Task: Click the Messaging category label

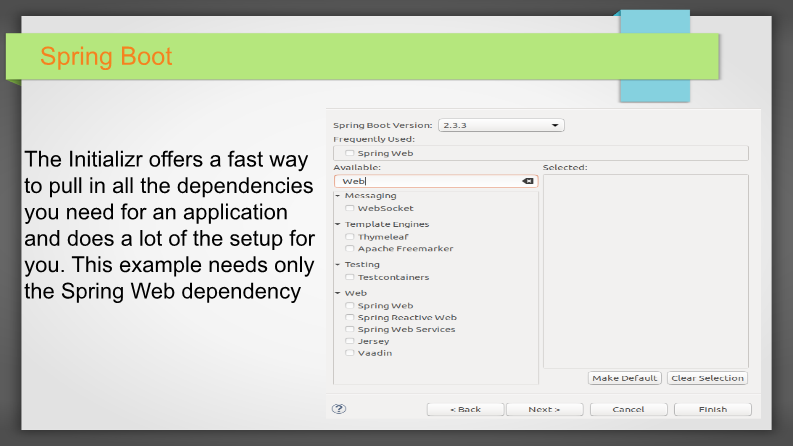Action: (370, 196)
